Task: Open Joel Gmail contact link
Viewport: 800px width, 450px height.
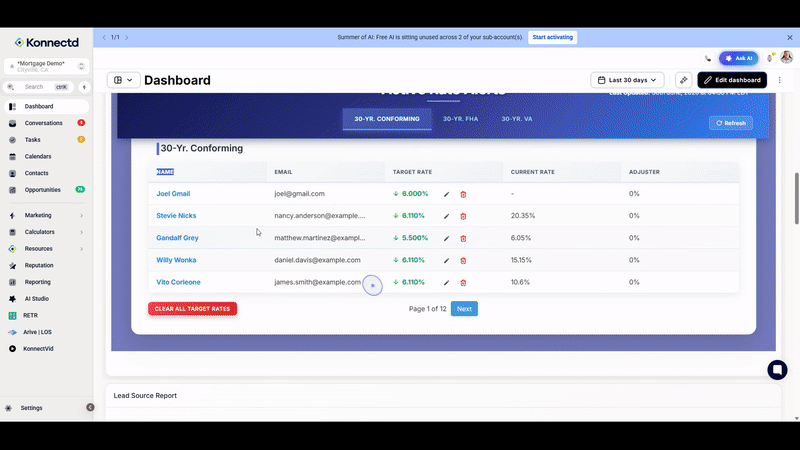Action: (x=173, y=194)
